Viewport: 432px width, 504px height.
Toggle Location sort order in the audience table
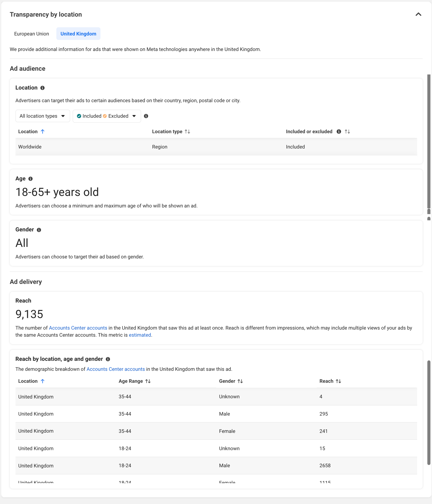[x=43, y=132]
